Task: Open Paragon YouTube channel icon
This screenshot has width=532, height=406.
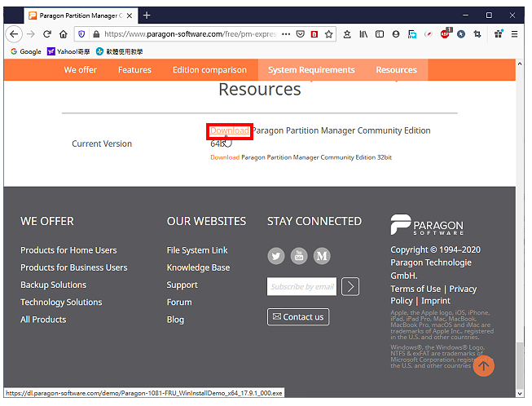Action: coord(299,256)
